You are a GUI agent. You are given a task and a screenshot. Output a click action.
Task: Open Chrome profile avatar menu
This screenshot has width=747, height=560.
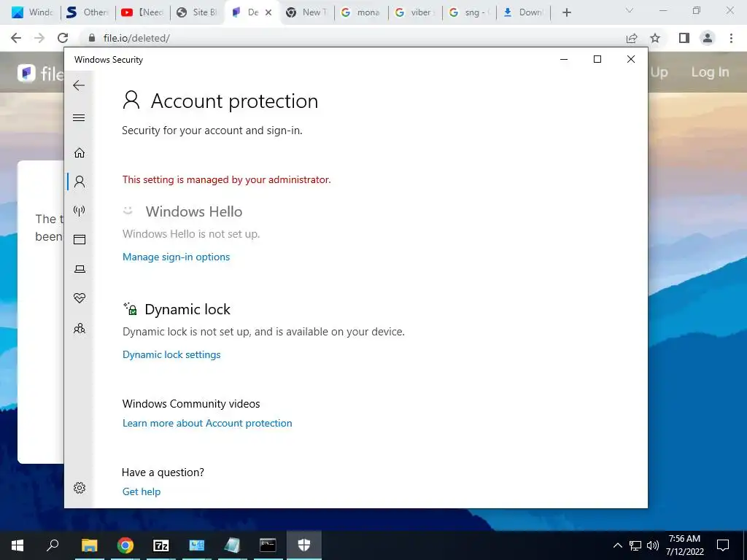point(708,38)
